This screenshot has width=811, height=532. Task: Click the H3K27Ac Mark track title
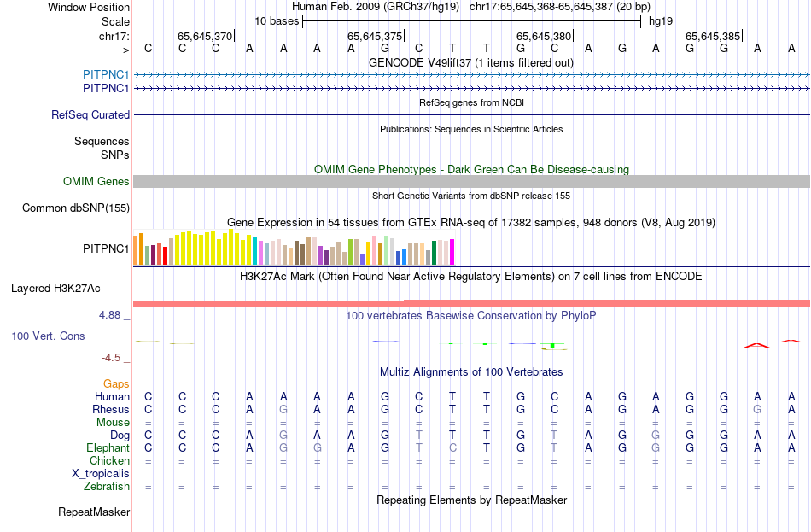click(x=471, y=277)
